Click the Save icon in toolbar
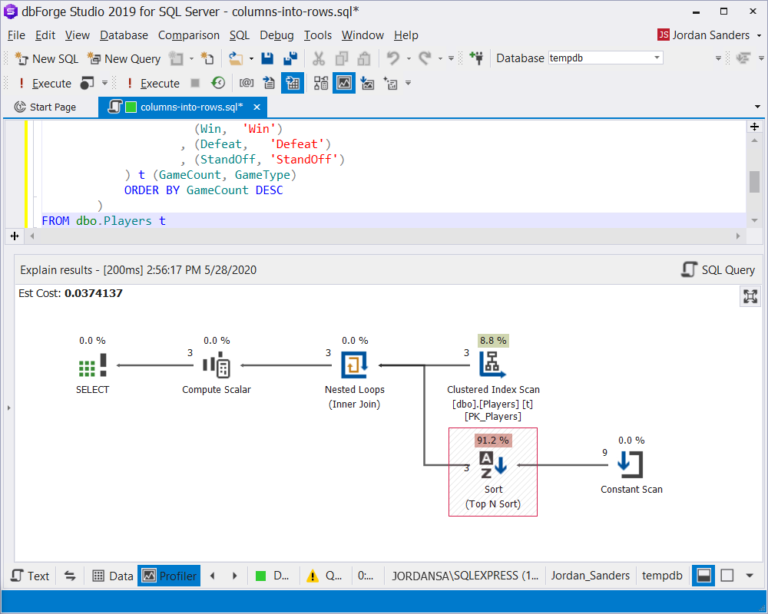 click(268, 59)
